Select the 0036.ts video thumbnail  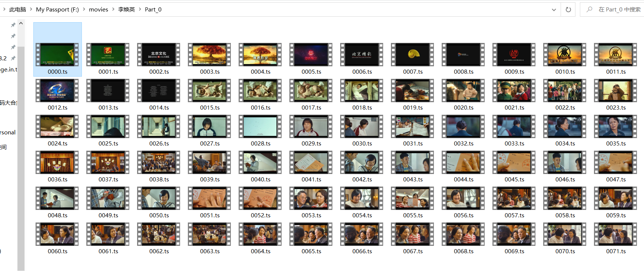coord(57,162)
